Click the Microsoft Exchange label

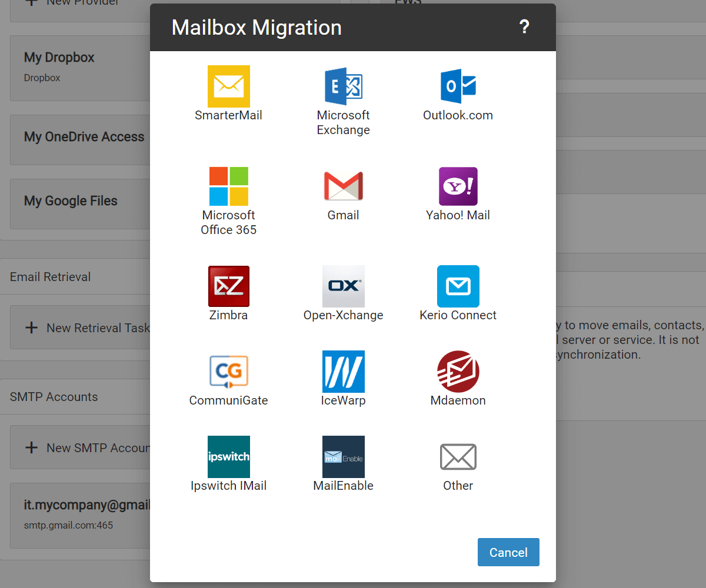click(344, 122)
